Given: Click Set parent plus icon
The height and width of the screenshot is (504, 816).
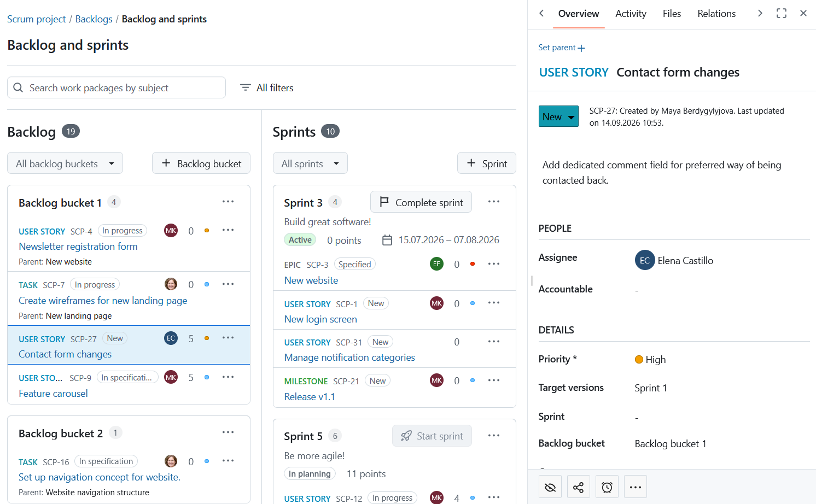Looking at the screenshot, I should [581, 48].
